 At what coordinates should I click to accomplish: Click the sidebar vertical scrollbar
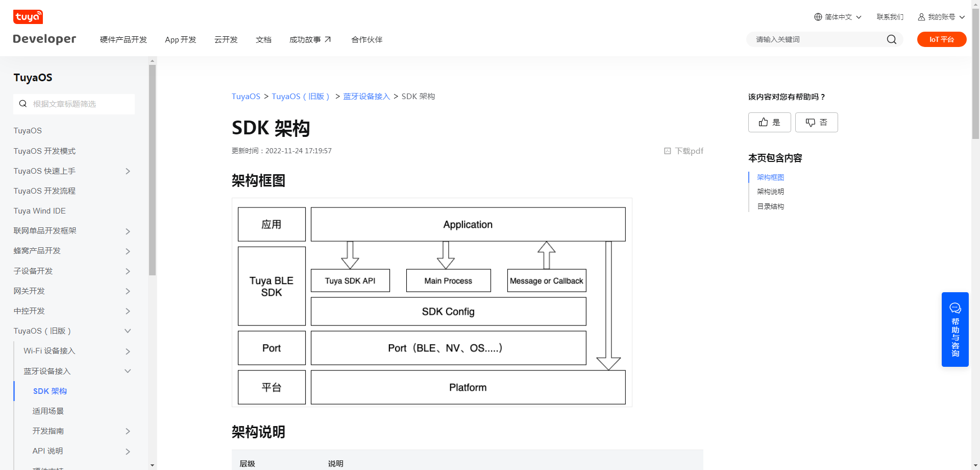(x=152, y=170)
